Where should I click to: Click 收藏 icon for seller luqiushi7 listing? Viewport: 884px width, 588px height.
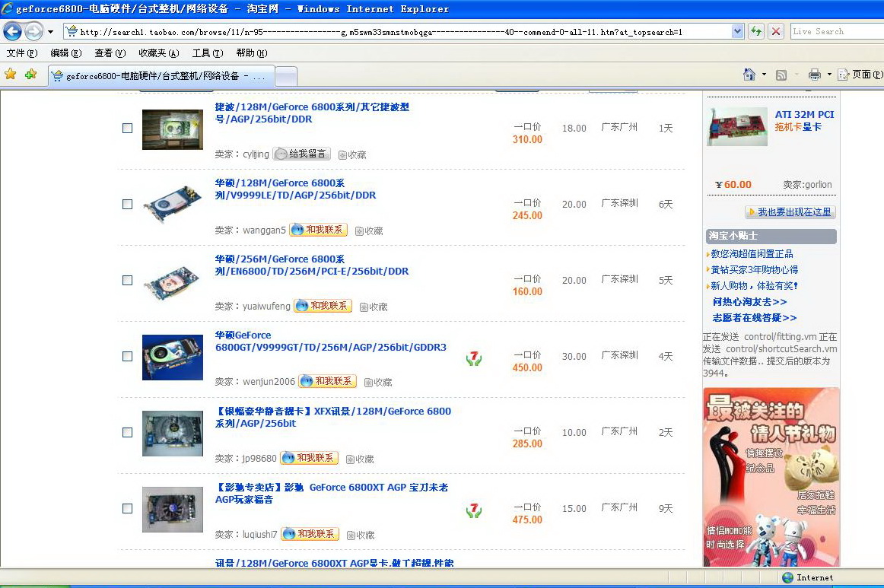pyautogui.click(x=361, y=536)
